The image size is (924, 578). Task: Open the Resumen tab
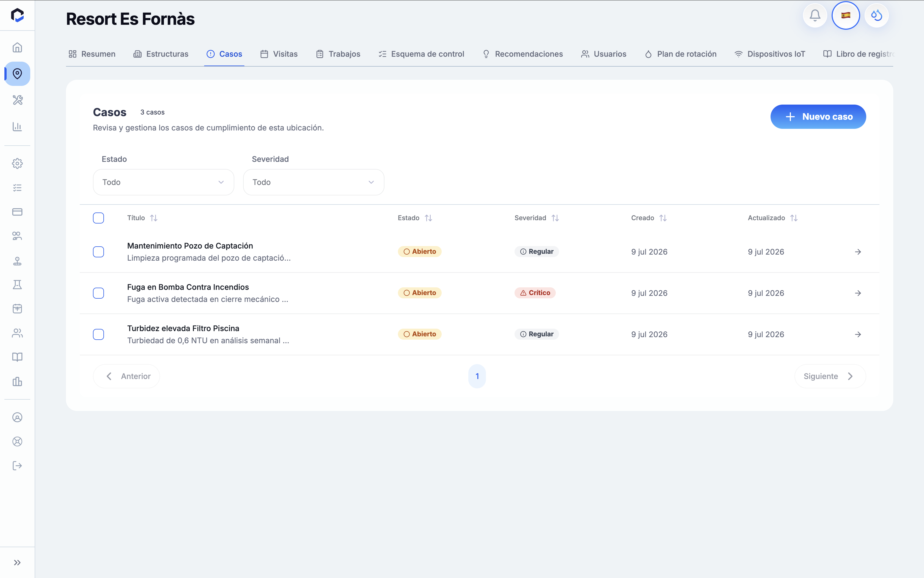(x=92, y=54)
